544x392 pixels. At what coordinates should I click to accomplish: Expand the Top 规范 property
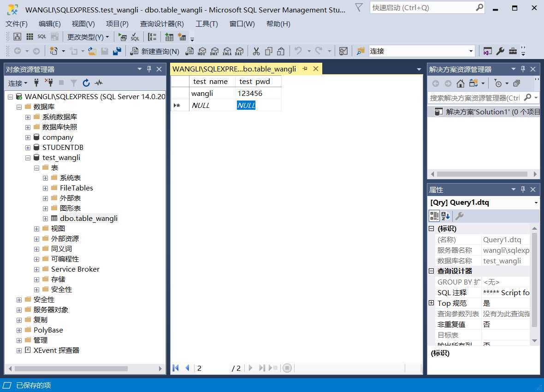click(431, 303)
